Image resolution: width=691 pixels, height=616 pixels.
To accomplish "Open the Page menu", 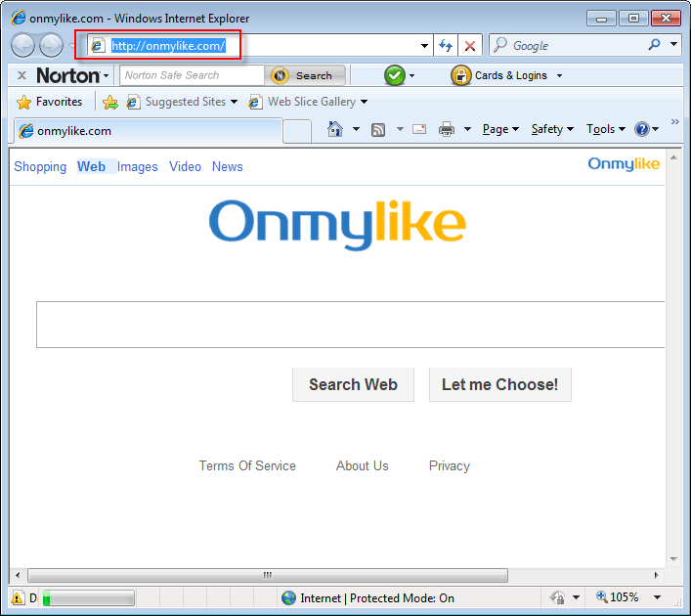I will pos(500,129).
